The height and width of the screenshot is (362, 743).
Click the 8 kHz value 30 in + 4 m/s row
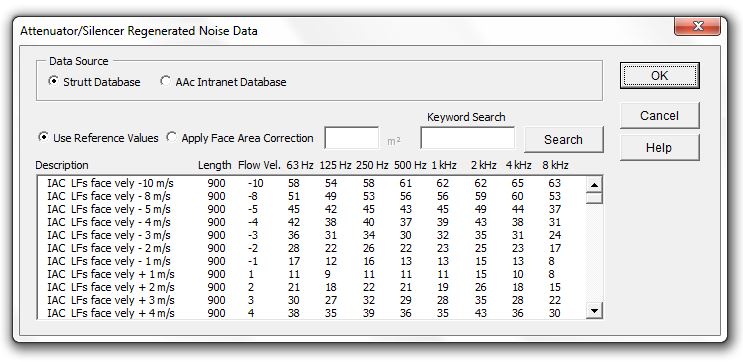(554, 313)
